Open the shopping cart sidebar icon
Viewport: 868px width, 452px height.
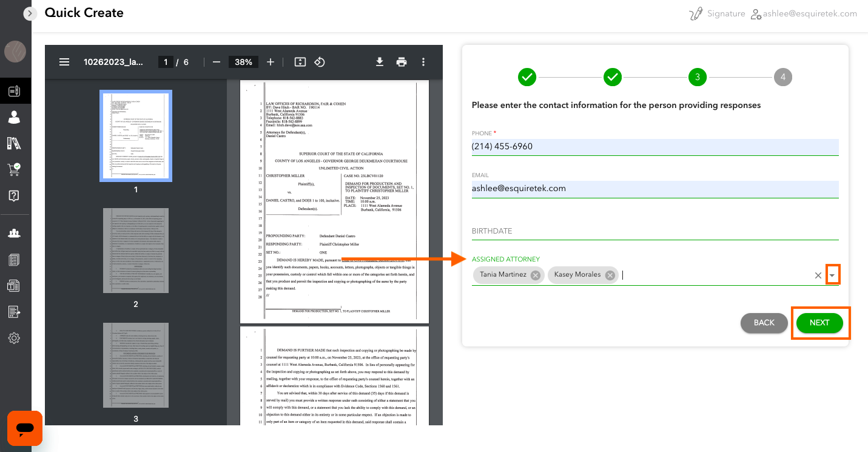point(15,169)
